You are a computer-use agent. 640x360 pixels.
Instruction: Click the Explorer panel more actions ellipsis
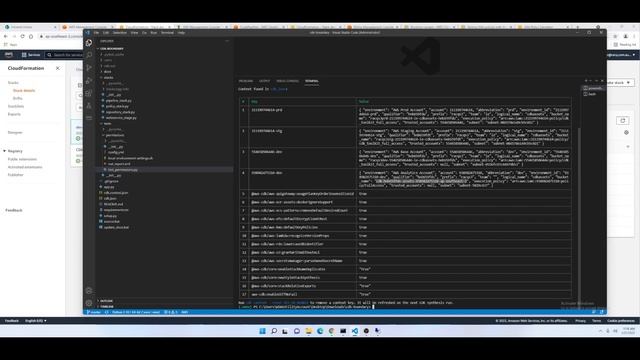227,41
